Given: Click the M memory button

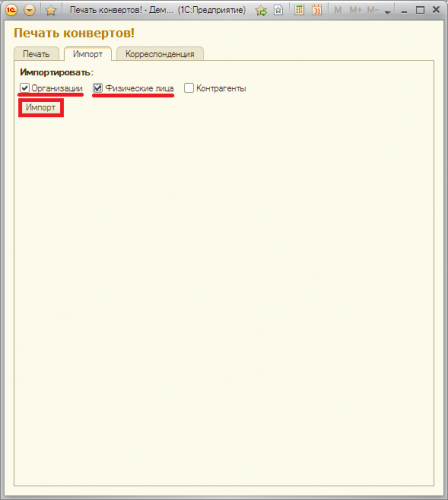Looking at the screenshot, I should [338, 10].
